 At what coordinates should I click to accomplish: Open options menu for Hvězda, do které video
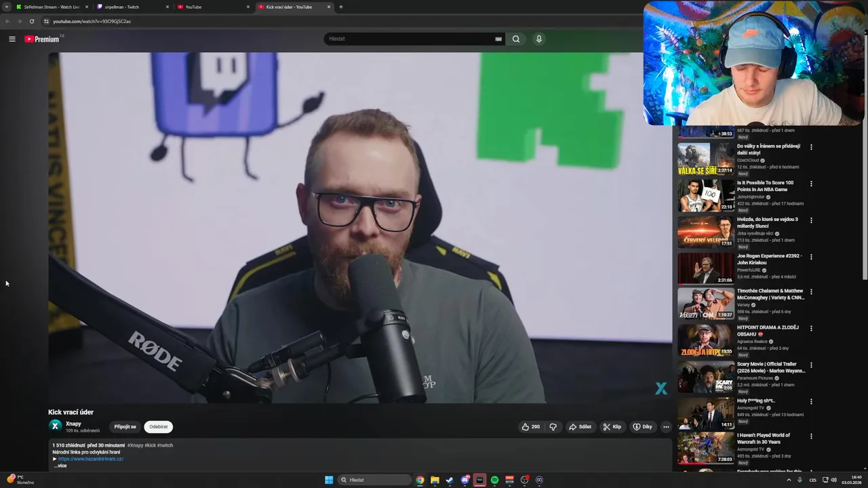click(x=811, y=220)
